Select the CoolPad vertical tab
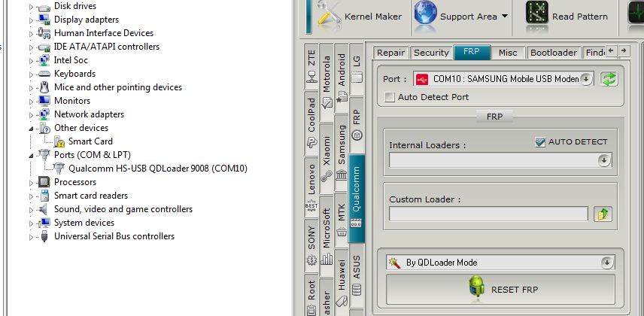 click(311, 123)
